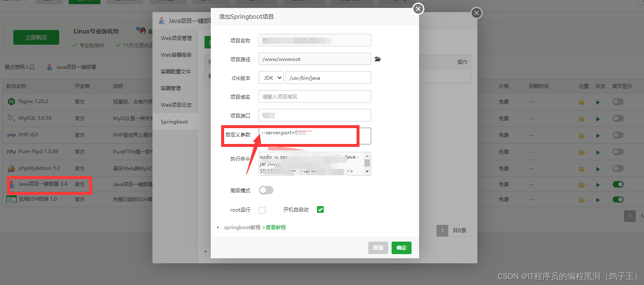Click the 取消 button
Image resolution: width=644 pixels, height=285 pixels.
coord(378,248)
